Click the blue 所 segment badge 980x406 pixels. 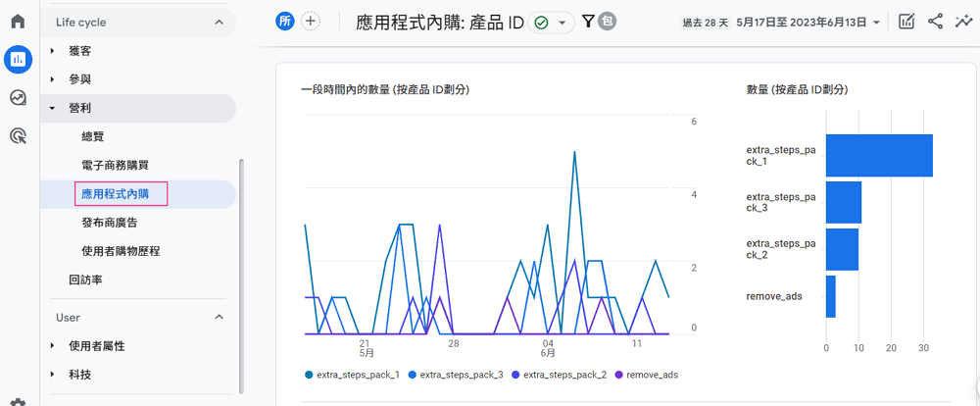point(285,22)
